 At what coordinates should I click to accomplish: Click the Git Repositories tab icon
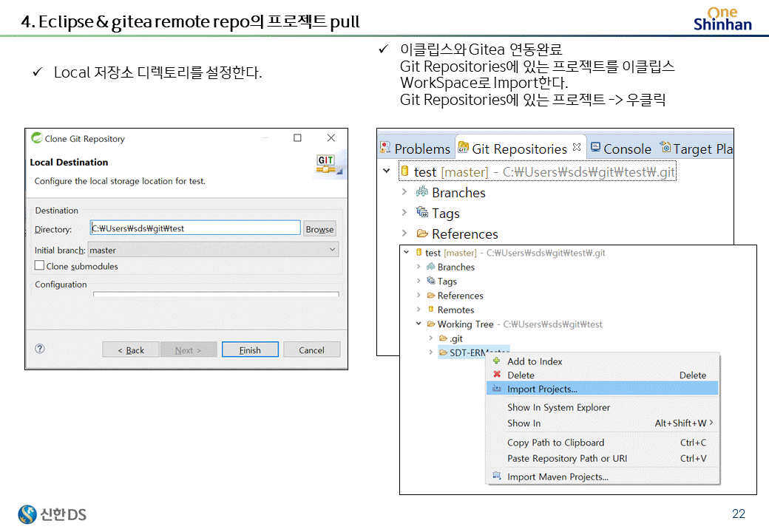click(x=463, y=148)
